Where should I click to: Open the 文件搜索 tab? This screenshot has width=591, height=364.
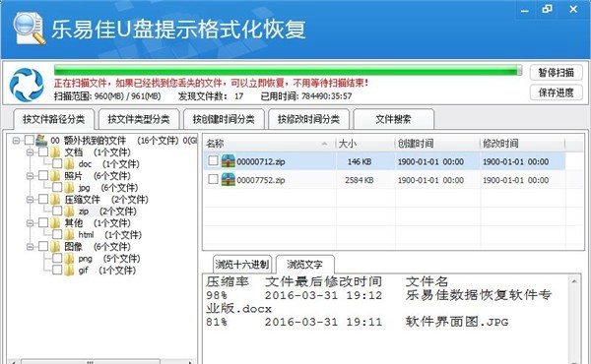[x=393, y=119]
